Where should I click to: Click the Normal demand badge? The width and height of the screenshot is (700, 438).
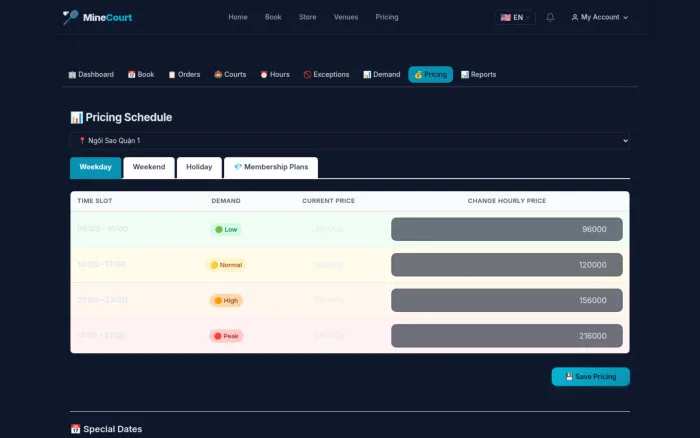226,265
